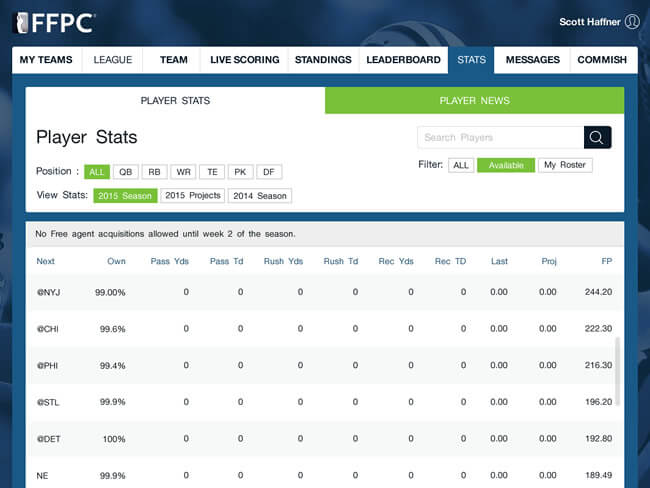
Task: Open the MY TEAMS tab
Action: [x=46, y=60]
